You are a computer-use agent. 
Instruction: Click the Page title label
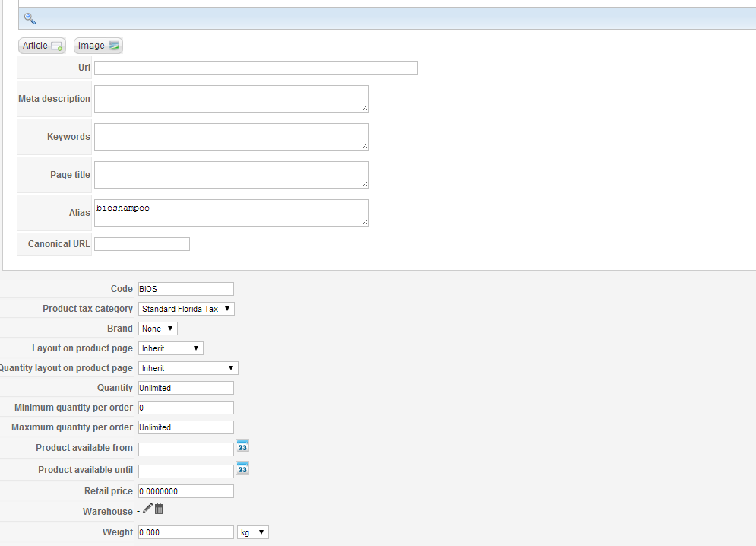[70, 175]
